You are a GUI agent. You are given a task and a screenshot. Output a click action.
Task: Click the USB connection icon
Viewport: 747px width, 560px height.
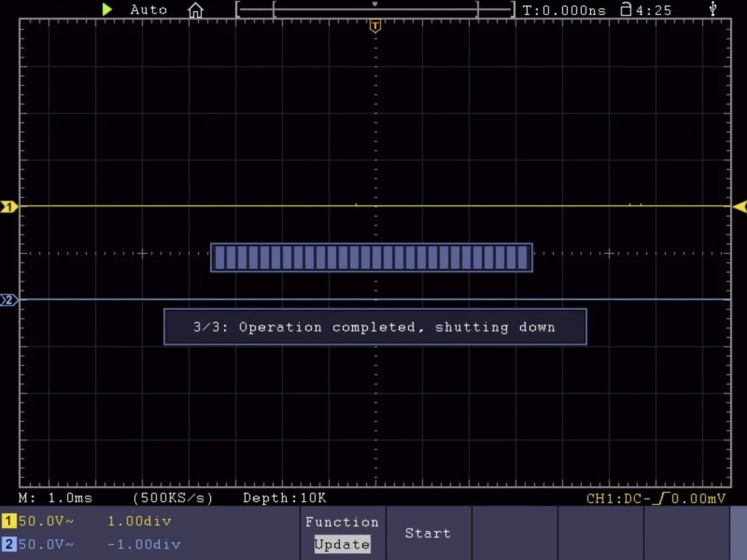(x=713, y=9)
